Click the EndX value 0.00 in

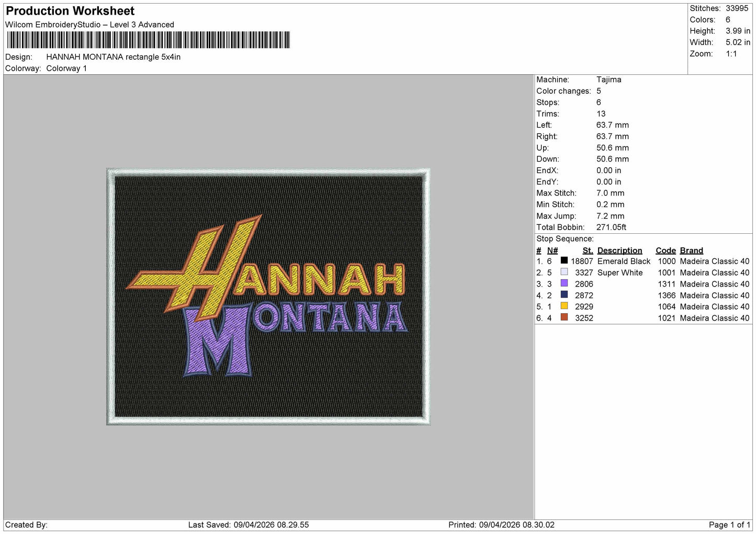pos(608,171)
